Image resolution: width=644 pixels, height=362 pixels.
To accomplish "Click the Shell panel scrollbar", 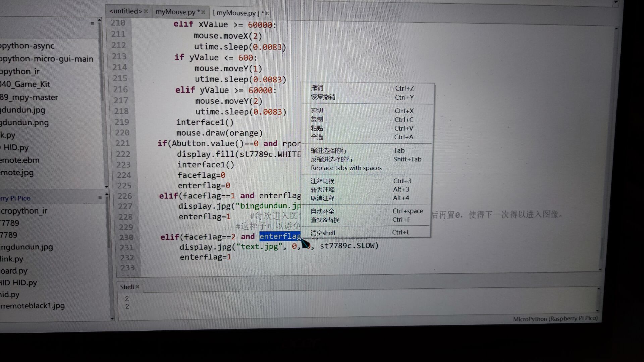I will click(597, 300).
